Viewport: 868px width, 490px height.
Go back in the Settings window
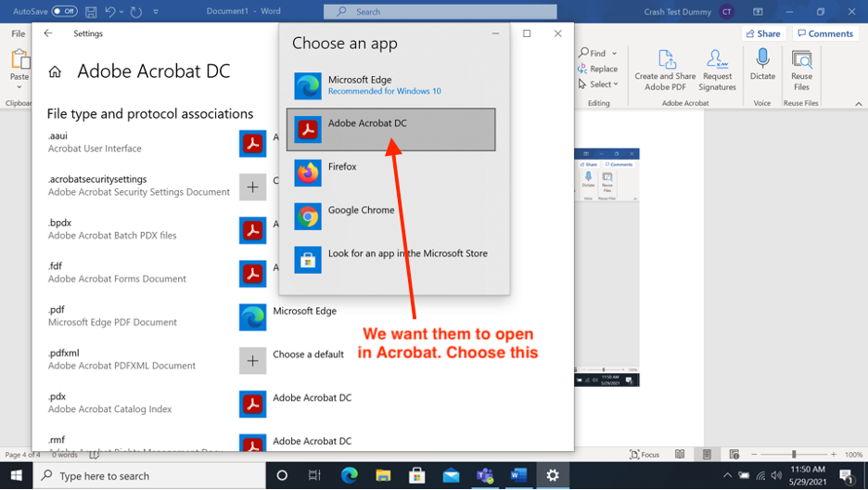[48, 33]
